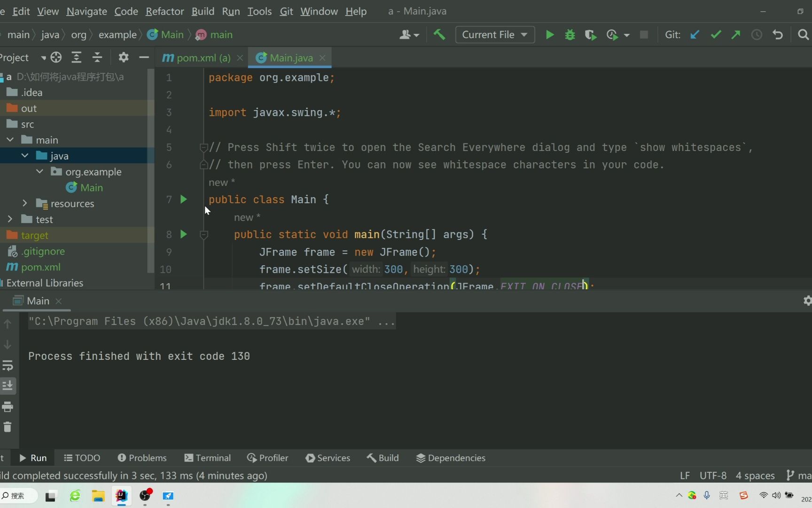Click the Profile run icon
Screen dimensions: 812x508
(612, 35)
